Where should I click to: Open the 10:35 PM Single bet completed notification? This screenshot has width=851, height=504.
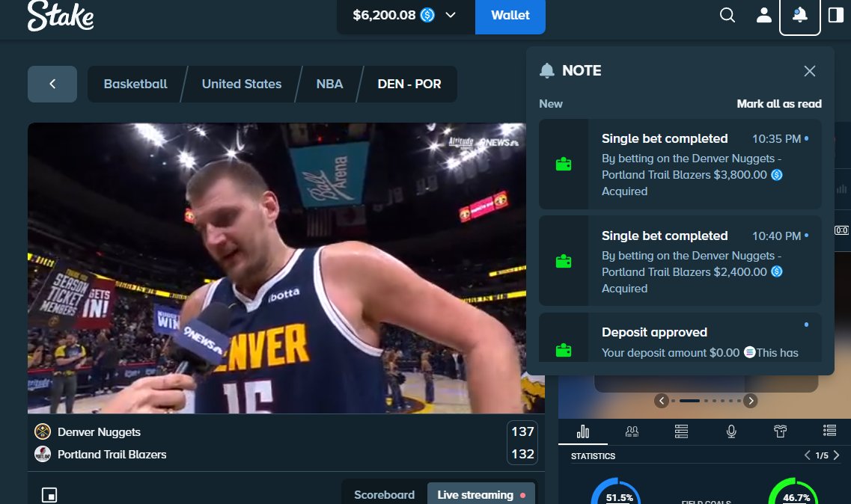(x=680, y=165)
